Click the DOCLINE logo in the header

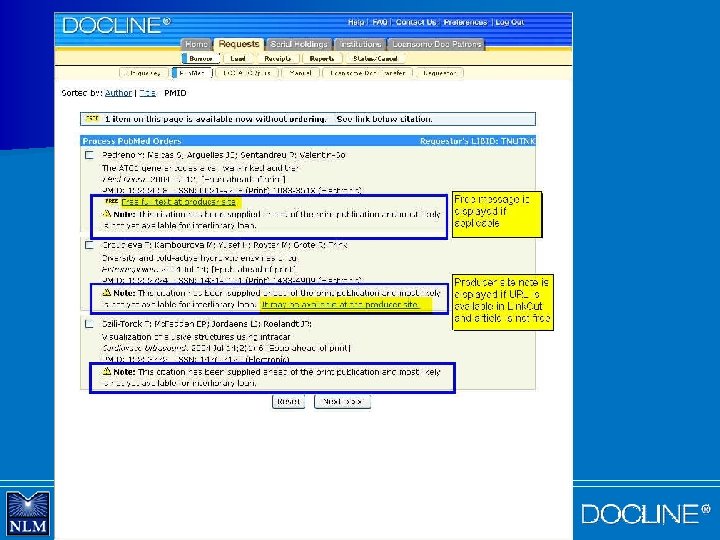(x=116, y=26)
